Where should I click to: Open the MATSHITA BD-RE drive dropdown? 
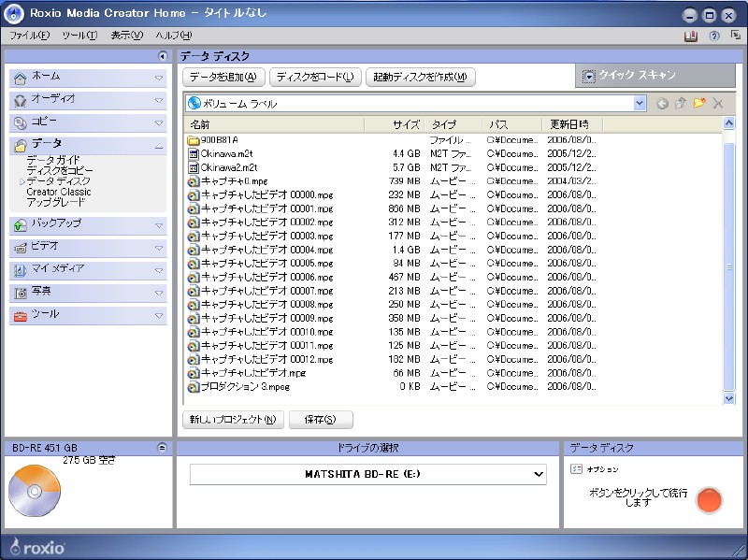coord(538,475)
